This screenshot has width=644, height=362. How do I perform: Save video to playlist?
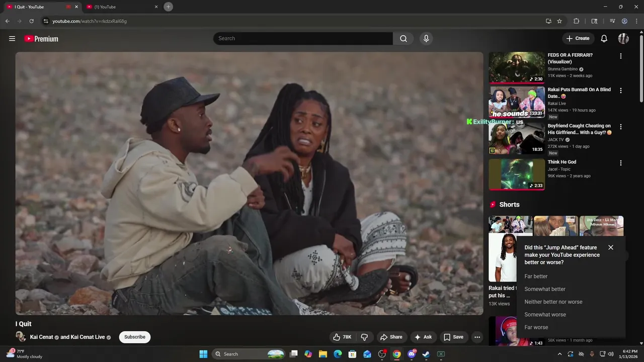453,337
